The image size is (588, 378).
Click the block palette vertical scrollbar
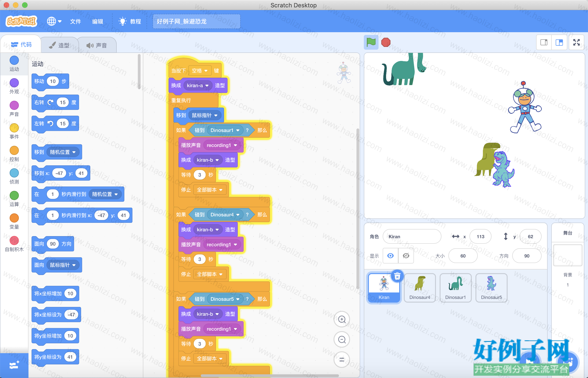pos(139,72)
